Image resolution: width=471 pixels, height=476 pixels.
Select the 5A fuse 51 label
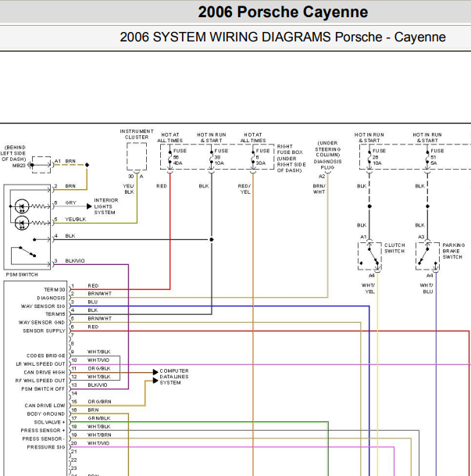coord(437,157)
